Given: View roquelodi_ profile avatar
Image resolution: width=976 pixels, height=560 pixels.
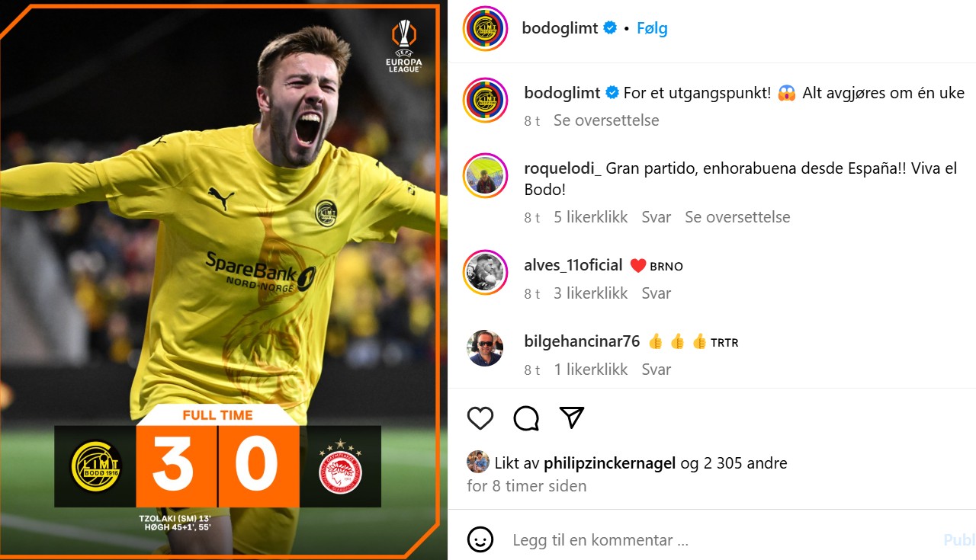Looking at the screenshot, I should tap(485, 176).
